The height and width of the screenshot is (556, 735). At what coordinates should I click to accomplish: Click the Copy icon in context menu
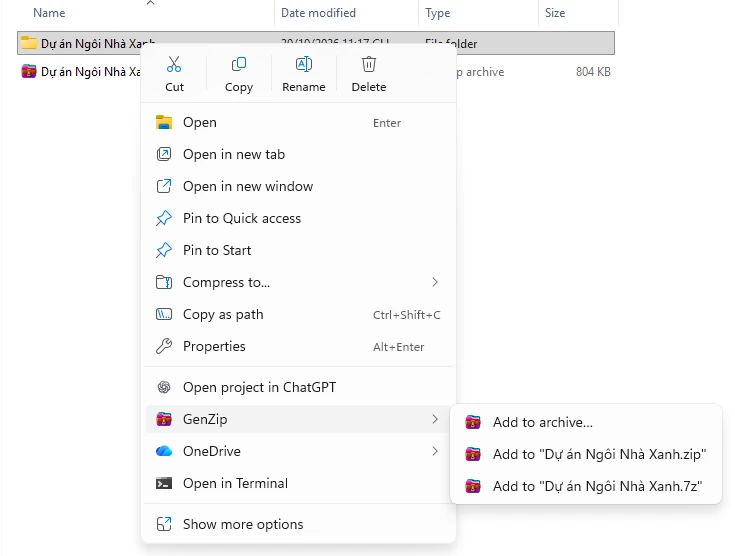239,64
